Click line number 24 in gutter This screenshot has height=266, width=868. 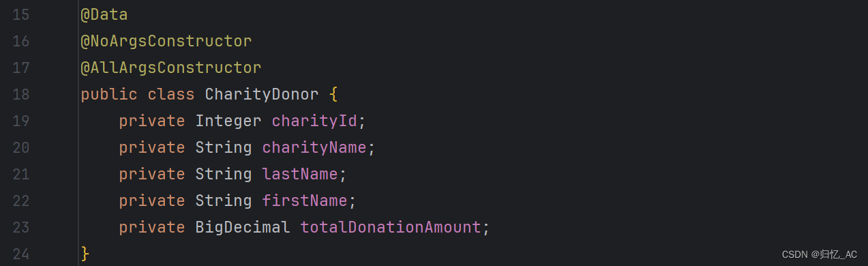pyautogui.click(x=21, y=254)
